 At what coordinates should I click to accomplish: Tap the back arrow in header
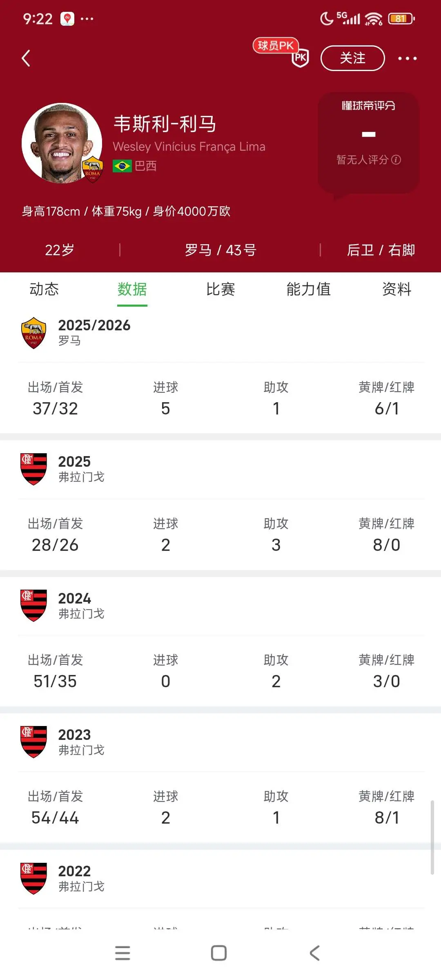pos(26,58)
